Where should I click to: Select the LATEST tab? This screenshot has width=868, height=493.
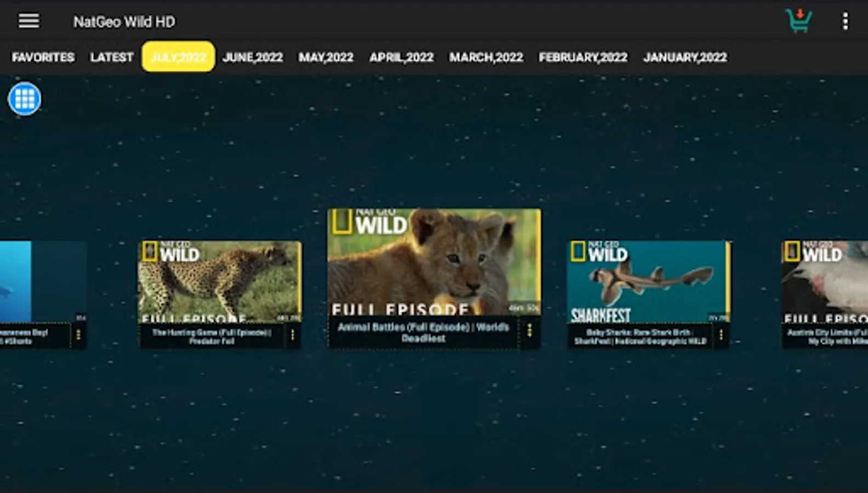[112, 57]
